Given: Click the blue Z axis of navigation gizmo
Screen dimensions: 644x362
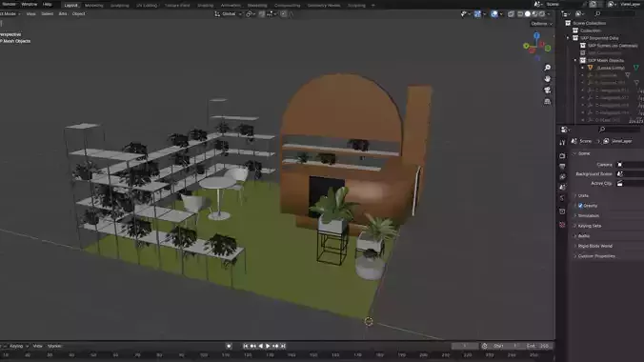Looking at the screenshot, I should pos(536,36).
